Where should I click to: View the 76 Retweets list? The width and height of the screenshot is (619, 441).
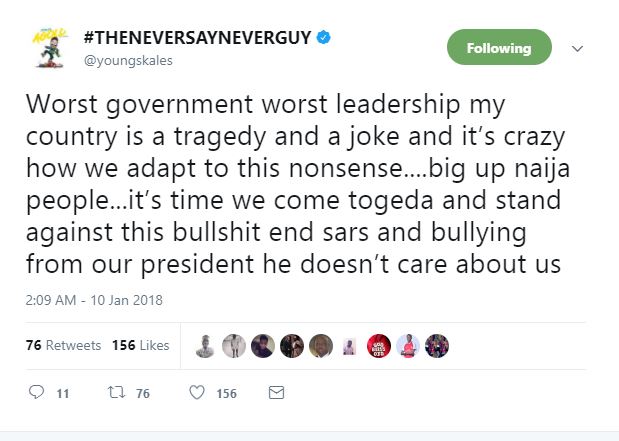pyautogui.click(x=64, y=345)
